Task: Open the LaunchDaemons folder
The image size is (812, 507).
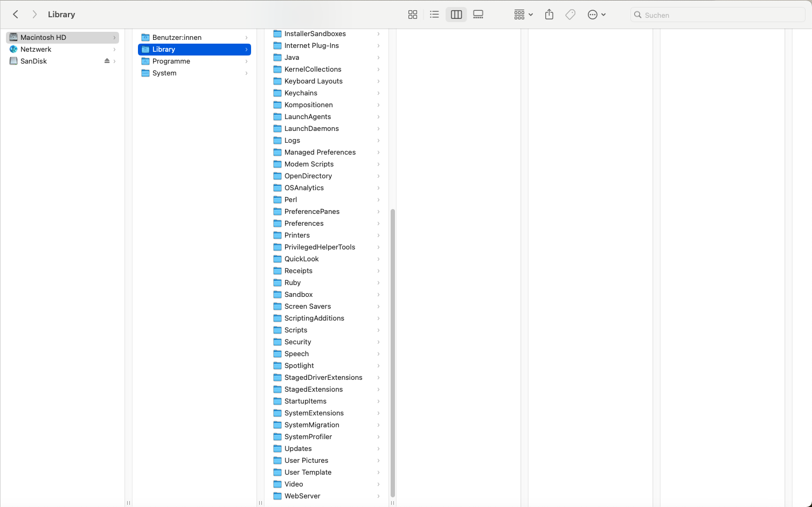Action: point(327,128)
